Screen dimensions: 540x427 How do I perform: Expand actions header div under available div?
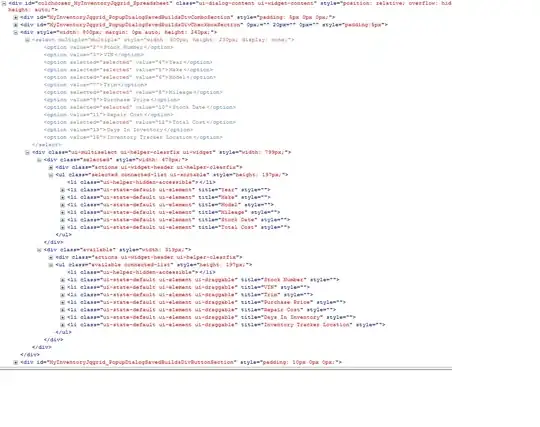pyautogui.click(x=51, y=257)
